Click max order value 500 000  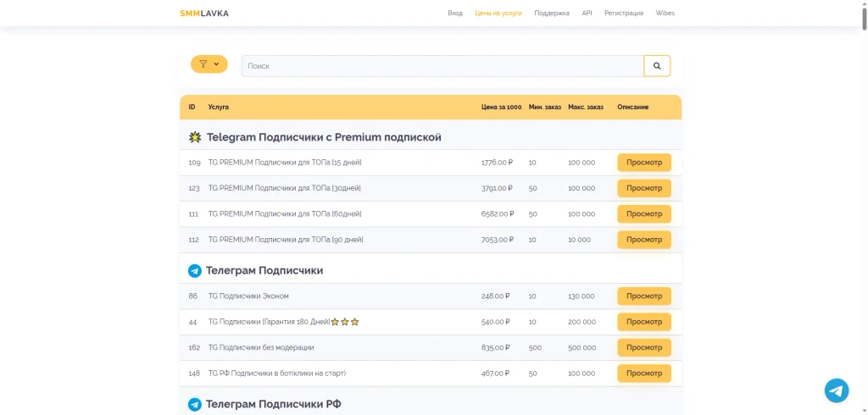click(x=581, y=347)
